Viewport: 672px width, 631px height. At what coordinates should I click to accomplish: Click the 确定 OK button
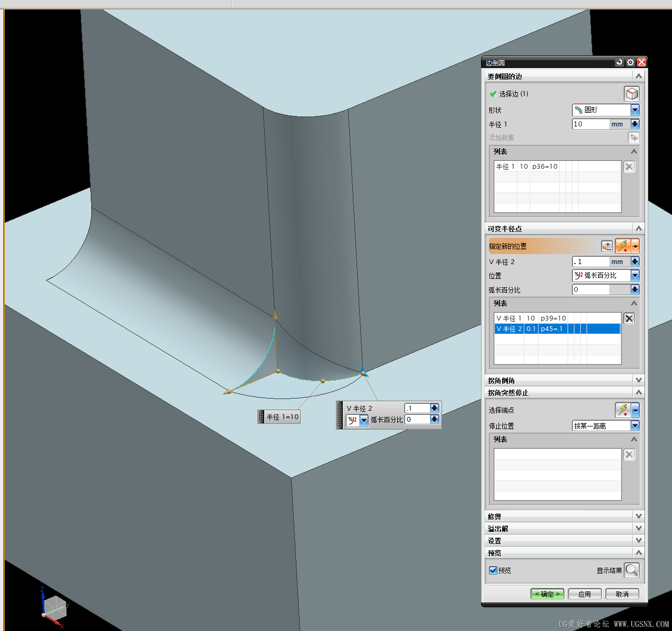tap(548, 594)
